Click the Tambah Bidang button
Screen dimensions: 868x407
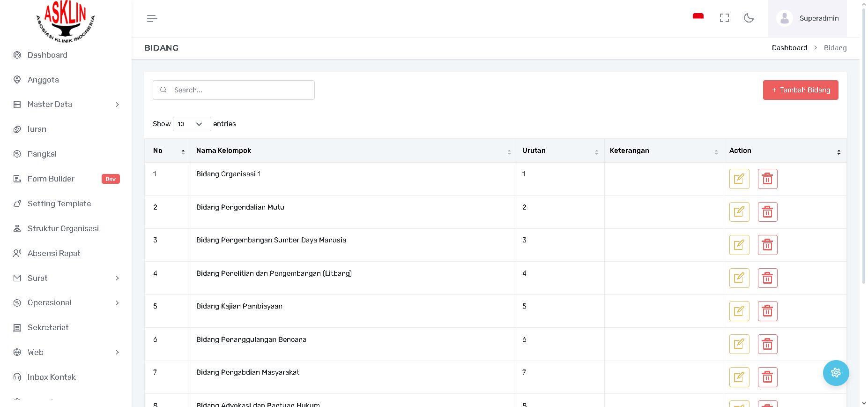800,90
